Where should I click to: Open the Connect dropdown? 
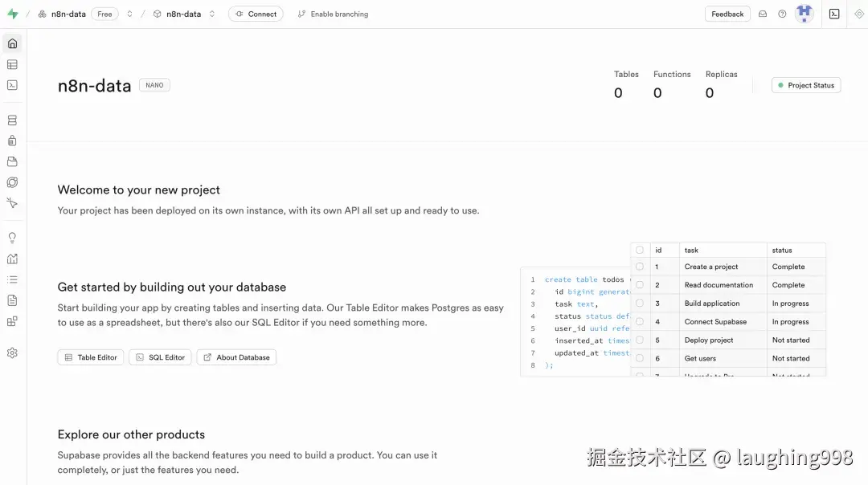pyautogui.click(x=256, y=14)
